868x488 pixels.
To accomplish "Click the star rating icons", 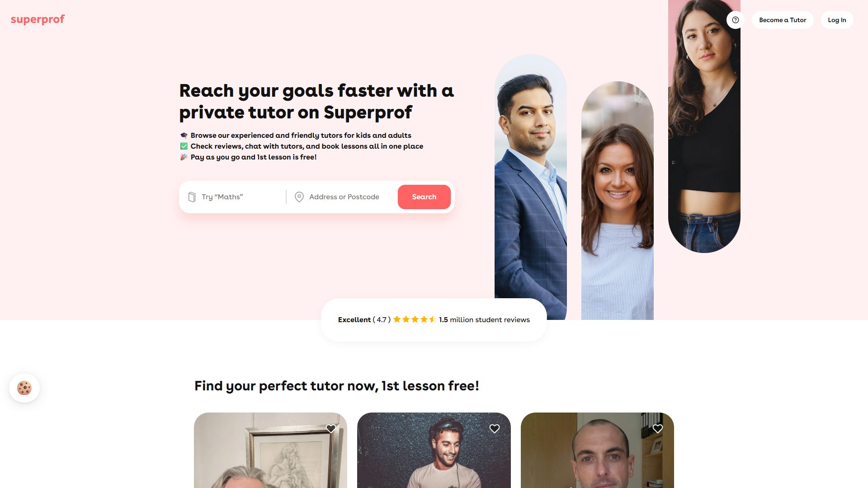I will 414,319.
